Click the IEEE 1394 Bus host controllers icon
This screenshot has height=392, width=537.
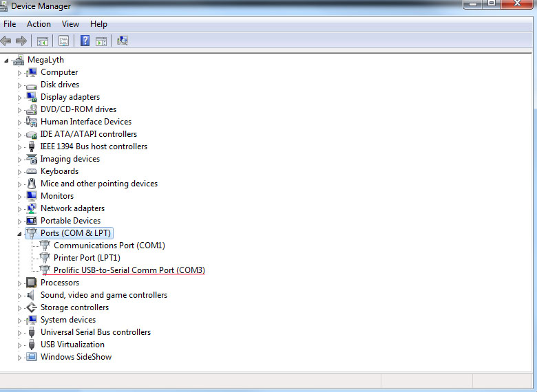(32, 146)
